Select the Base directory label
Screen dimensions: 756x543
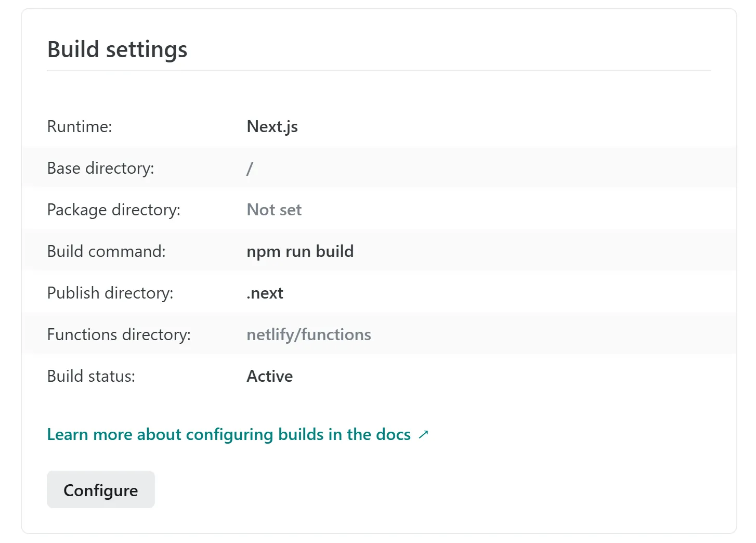100,167
